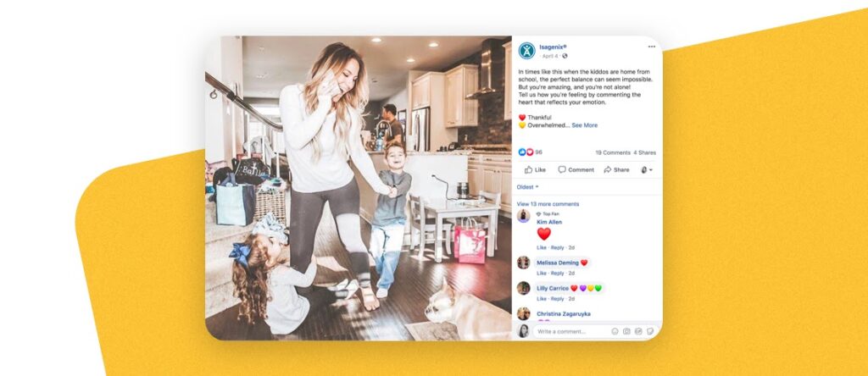Viewport: 868px width, 376px height.
Task: View the reactions count next to 96
Action: [531, 152]
